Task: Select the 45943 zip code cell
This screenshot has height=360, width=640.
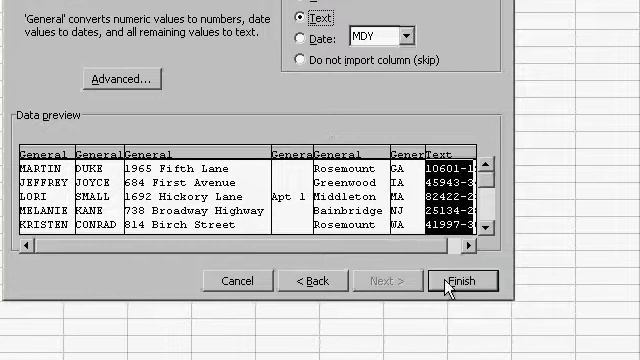Action: [450, 182]
